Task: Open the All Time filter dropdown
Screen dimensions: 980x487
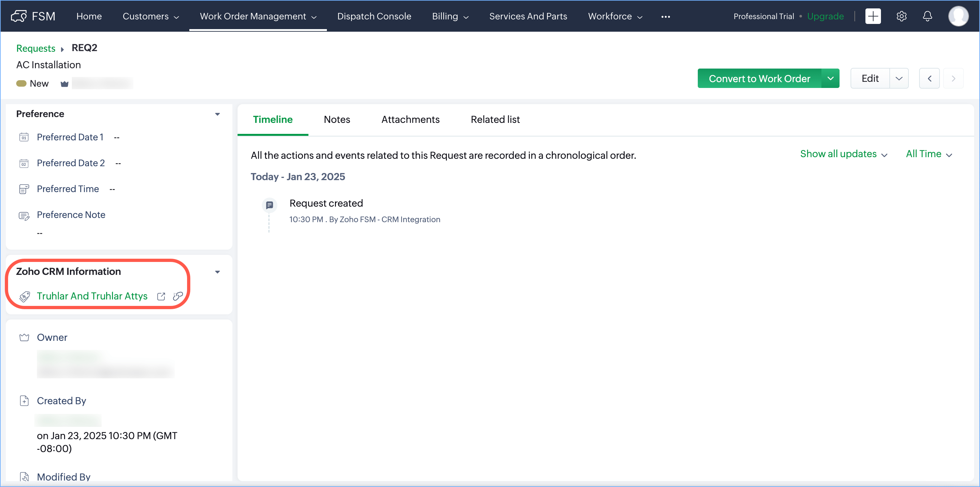Action: click(x=928, y=154)
